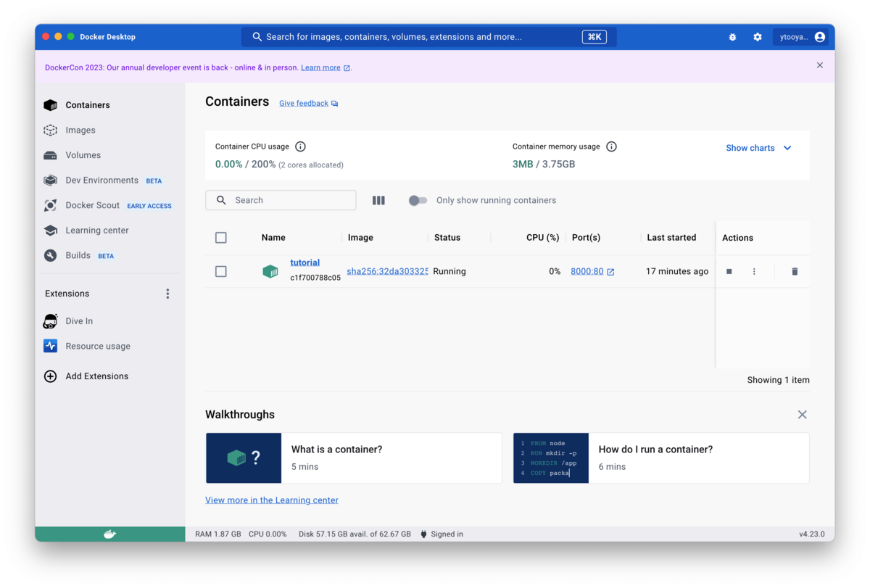Expand the Show charts dropdown
The width and height of the screenshot is (870, 588).
pyautogui.click(x=758, y=148)
